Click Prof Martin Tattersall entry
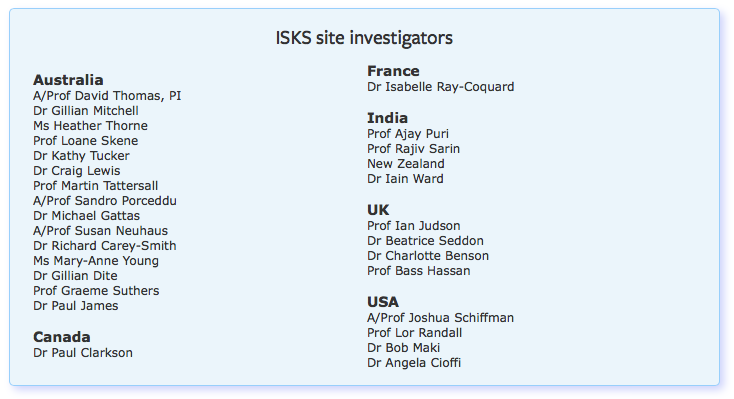This screenshot has width=734, height=399. (x=95, y=186)
